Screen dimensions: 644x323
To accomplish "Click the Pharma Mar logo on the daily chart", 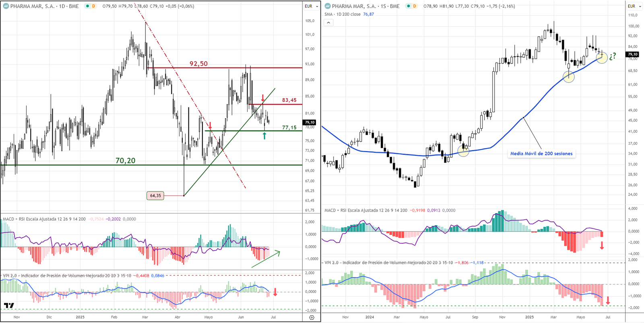I will click(6, 6).
